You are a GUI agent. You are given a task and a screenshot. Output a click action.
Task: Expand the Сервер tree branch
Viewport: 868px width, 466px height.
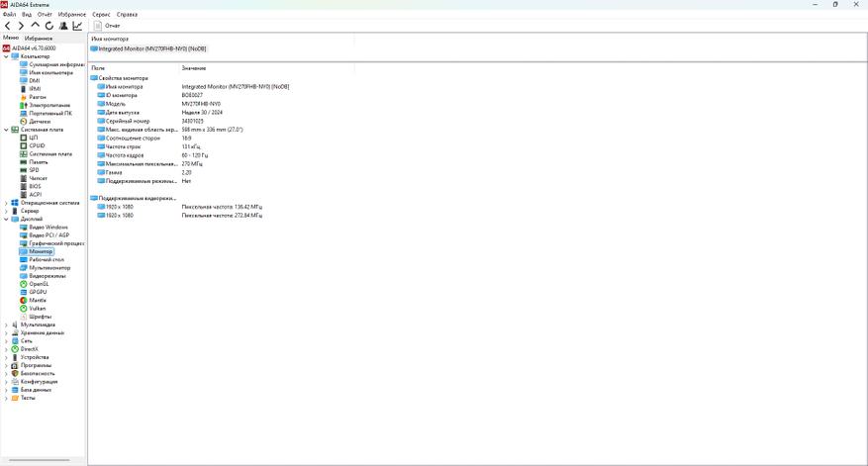(6, 211)
